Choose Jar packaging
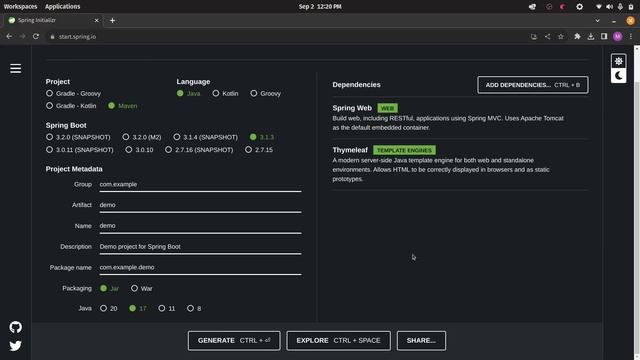The image size is (640, 360). pos(109,289)
